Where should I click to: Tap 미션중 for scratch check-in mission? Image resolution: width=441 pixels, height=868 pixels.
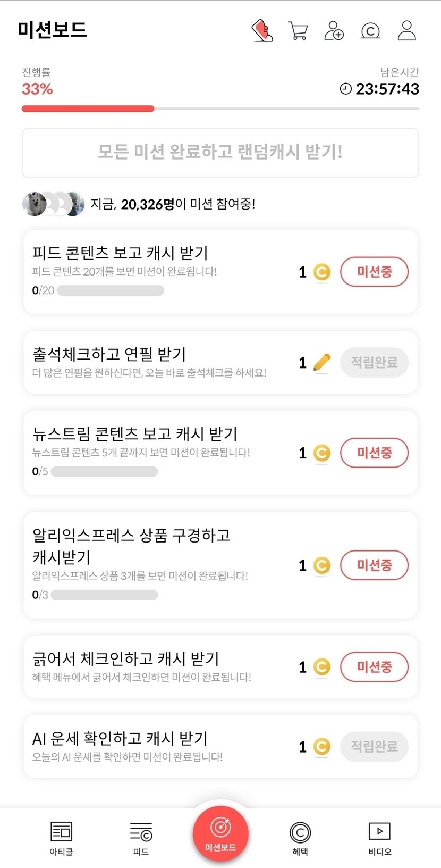[374, 666]
